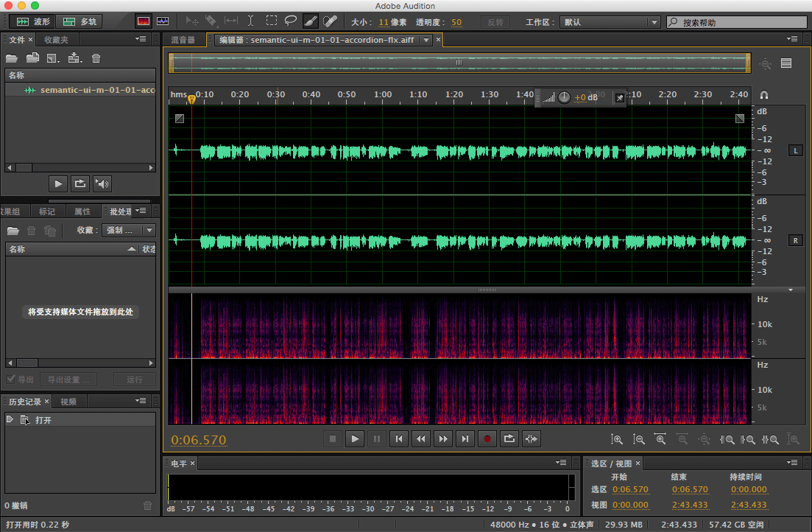The image size is (812, 532).
Task: Select the Time Selection I-beam tool
Action: (x=250, y=21)
